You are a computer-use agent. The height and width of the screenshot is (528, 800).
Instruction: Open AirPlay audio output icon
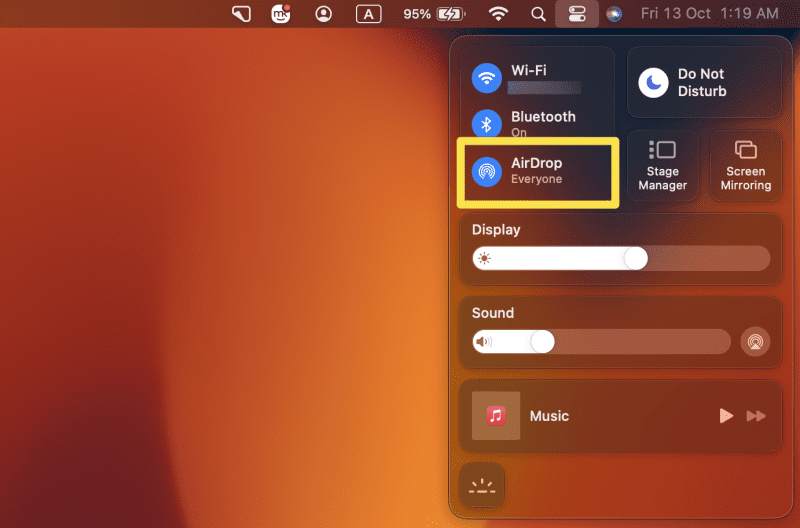[x=755, y=341]
